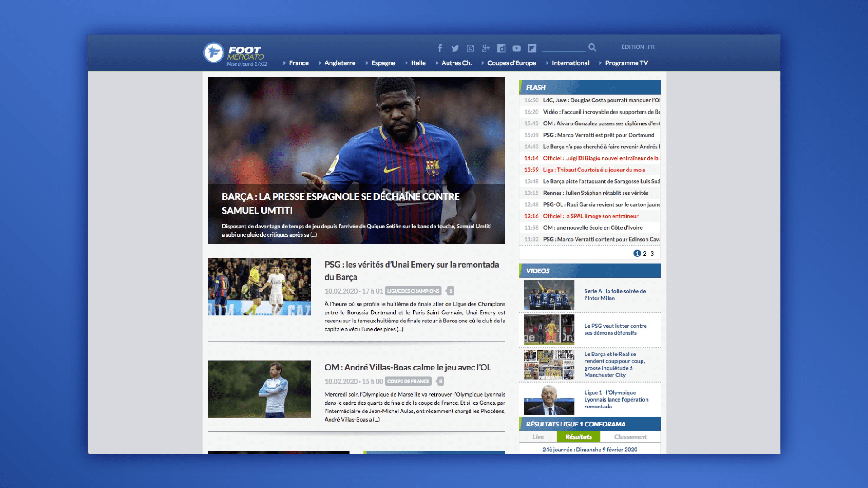Click the VIDEOS section header
This screenshot has width=868, height=488.
[590, 271]
